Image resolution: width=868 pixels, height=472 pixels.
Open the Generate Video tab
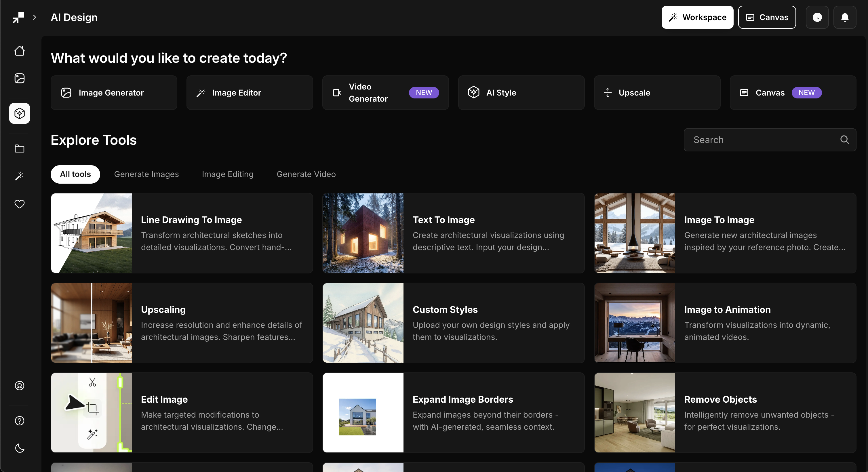pos(306,174)
